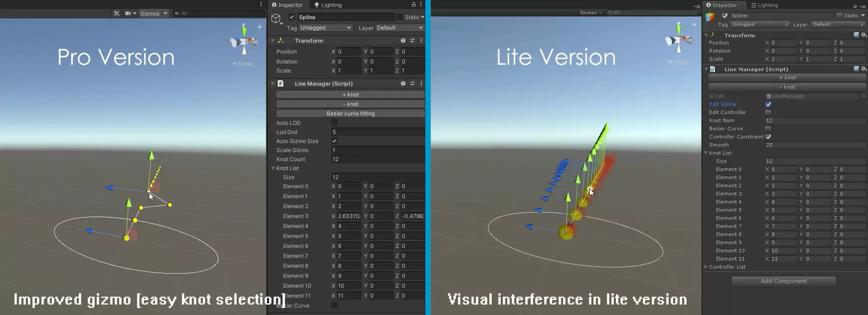The width and height of the screenshot is (868, 315).
Task: Toggle the Persp label in Pro scene view
Action: 243,64
